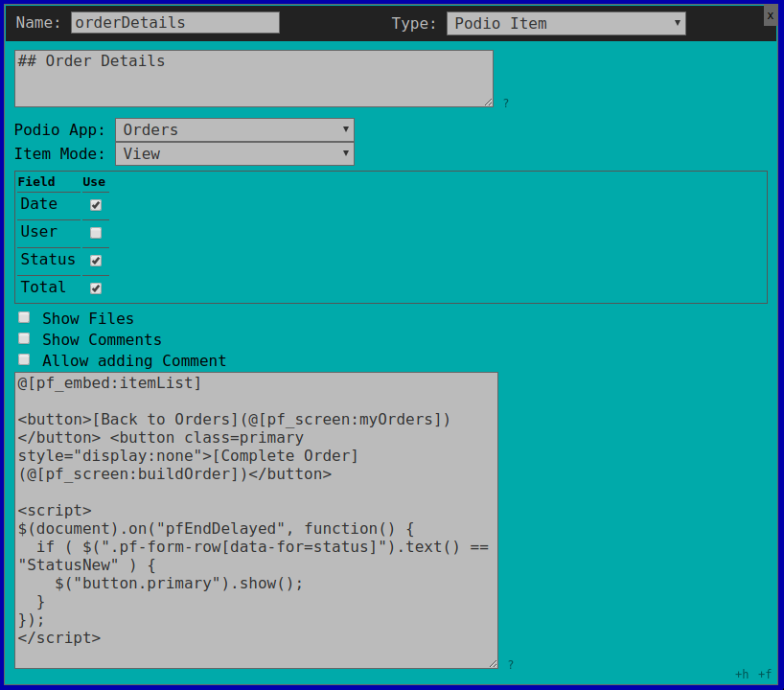Image resolution: width=784 pixels, height=690 pixels.
Task: Click the Type: label
Action: pos(414,24)
